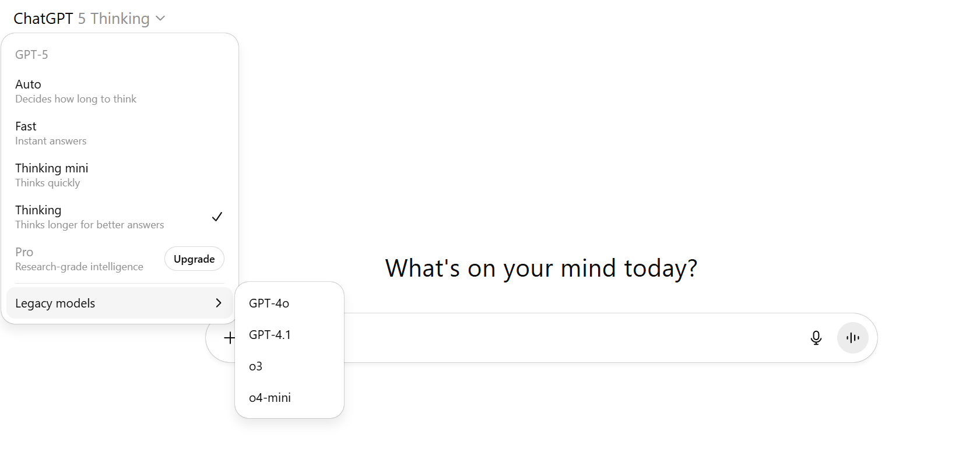Screen dimensions: 980x470
Task: Pick GPT-4o from legacy models
Action: pos(269,303)
